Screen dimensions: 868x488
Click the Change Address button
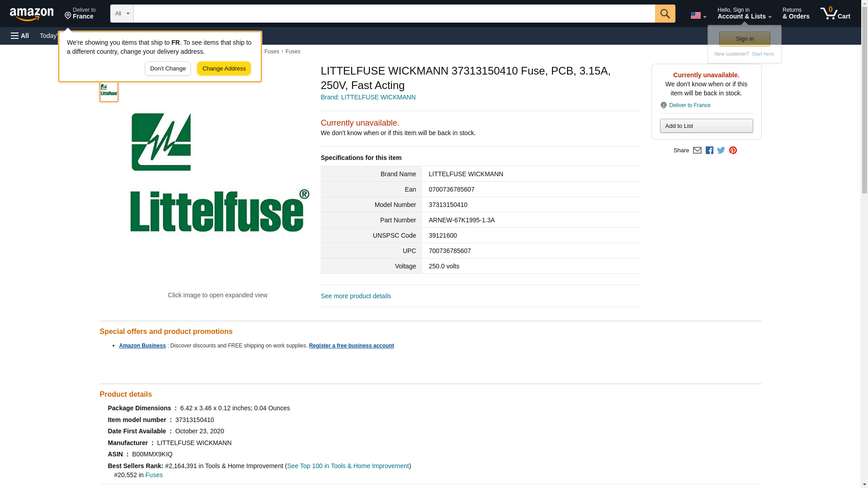[x=224, y=69]
